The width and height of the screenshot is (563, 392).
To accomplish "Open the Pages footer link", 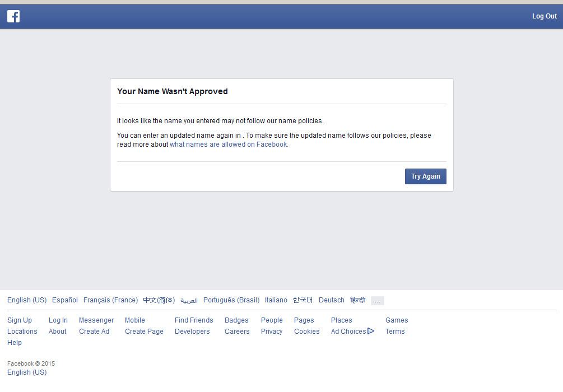I will pyautogui.click(x=304, y=320).
